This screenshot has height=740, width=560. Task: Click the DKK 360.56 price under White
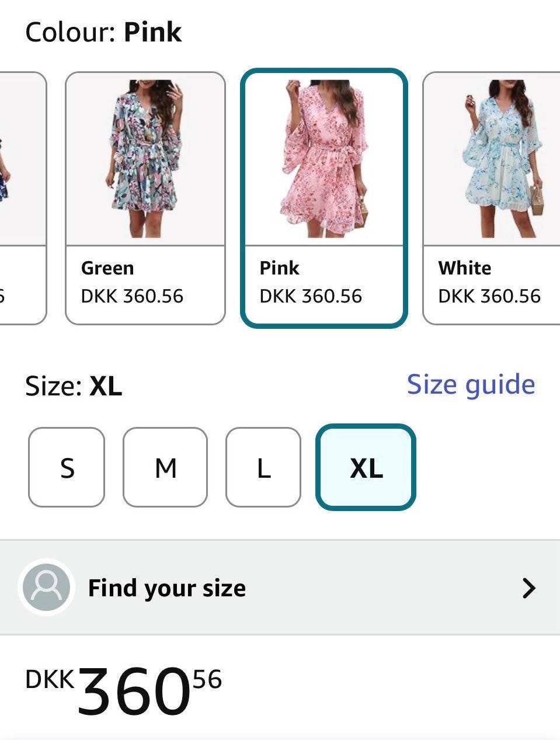[x=489, y=296]
